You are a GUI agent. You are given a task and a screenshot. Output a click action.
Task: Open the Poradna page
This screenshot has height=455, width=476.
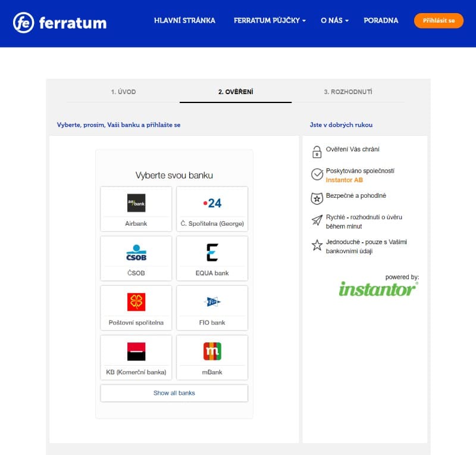click(381, 20)
